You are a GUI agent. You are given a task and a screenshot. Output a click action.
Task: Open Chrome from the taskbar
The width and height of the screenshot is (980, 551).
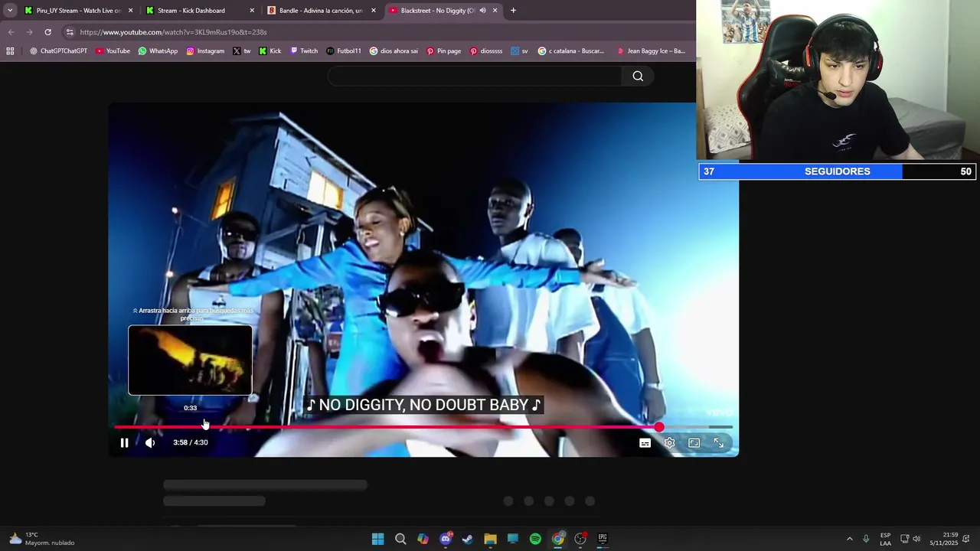click(558, 539)
